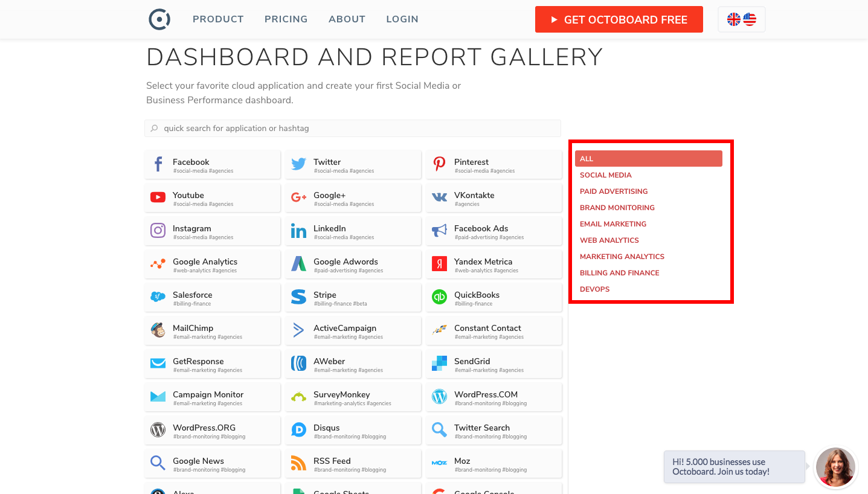Click the Facebook Ads card's #paid-advertising tags
The height and width of the screenshot is (494, 868).
point(489,237)
